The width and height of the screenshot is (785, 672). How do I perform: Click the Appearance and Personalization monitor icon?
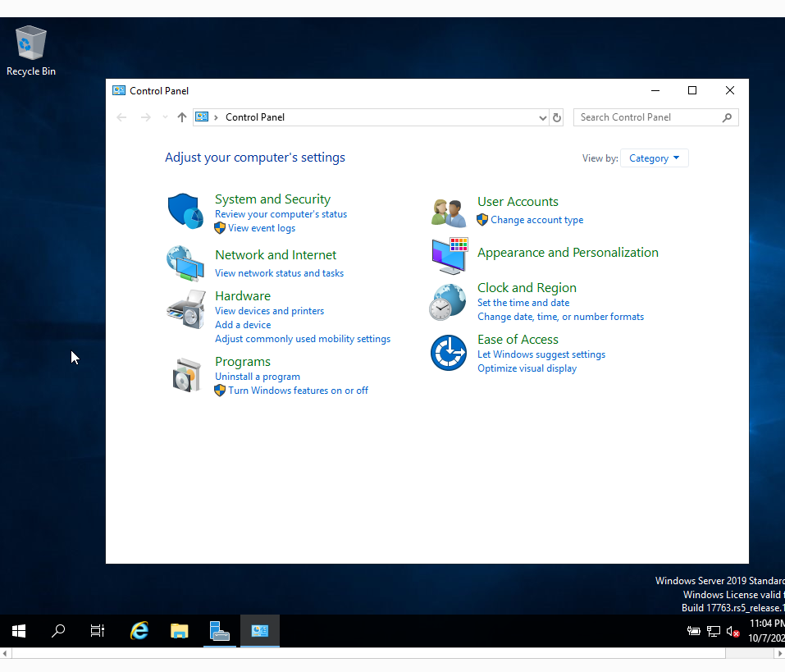450,256
